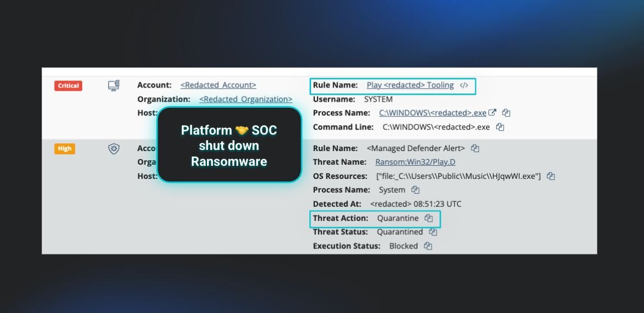The image size is (644, 313).
Task: Open the Play <redacted> Tooling rule link
Action: coord(410,85)
